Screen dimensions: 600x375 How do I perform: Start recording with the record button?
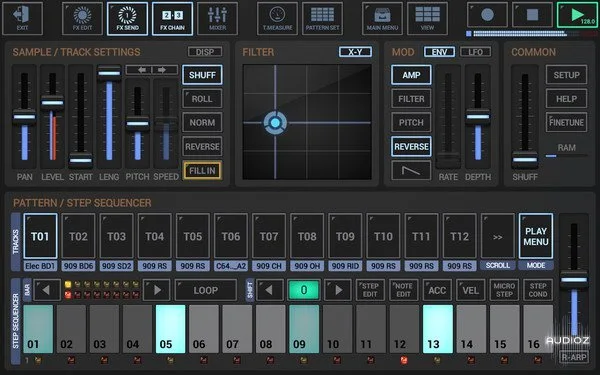[487, 15]
